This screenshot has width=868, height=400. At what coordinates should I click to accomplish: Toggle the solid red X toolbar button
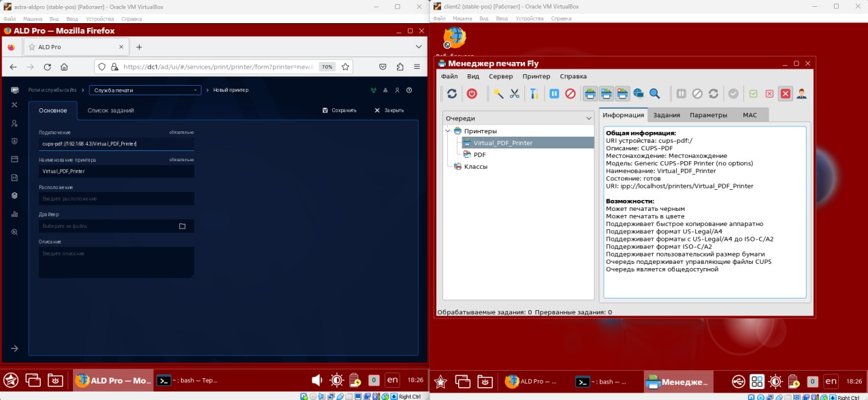(786, 94)
